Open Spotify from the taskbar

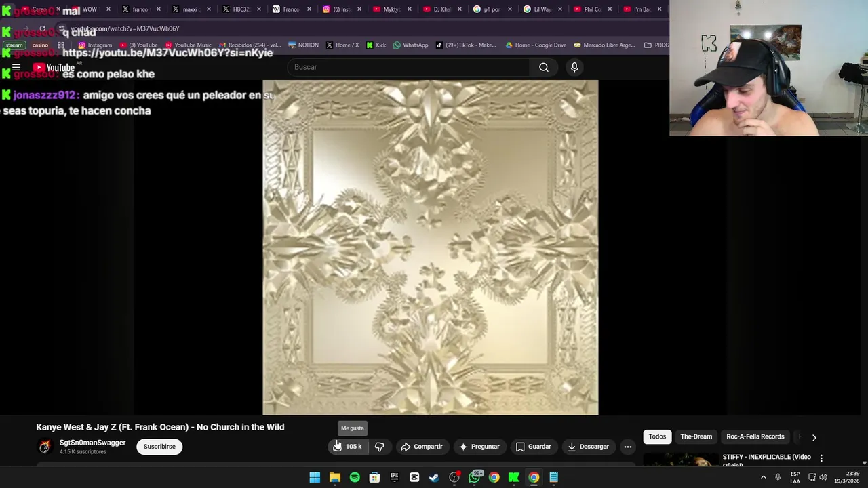coord(355,478)
